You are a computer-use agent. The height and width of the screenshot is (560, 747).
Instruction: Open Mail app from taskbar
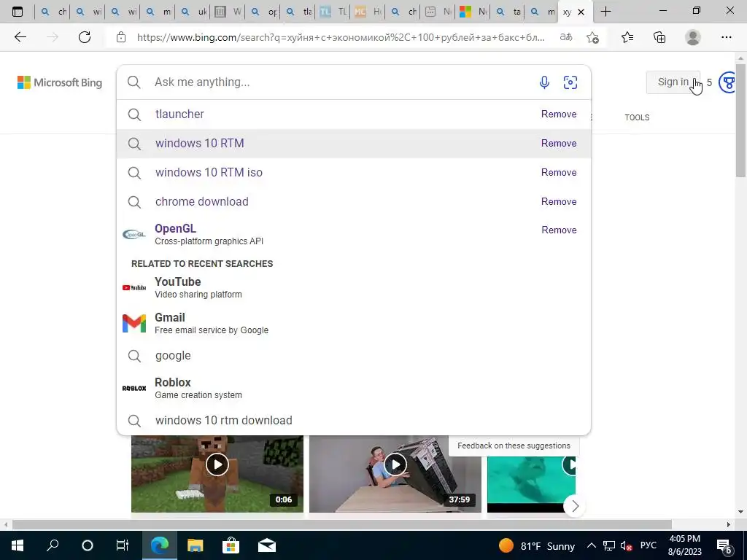coord(267,545)
